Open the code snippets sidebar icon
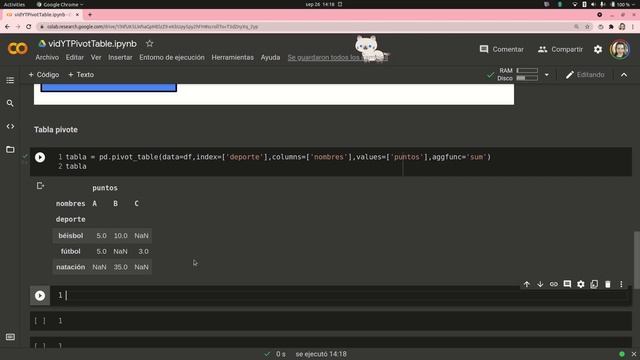 (x=10, y=127)
